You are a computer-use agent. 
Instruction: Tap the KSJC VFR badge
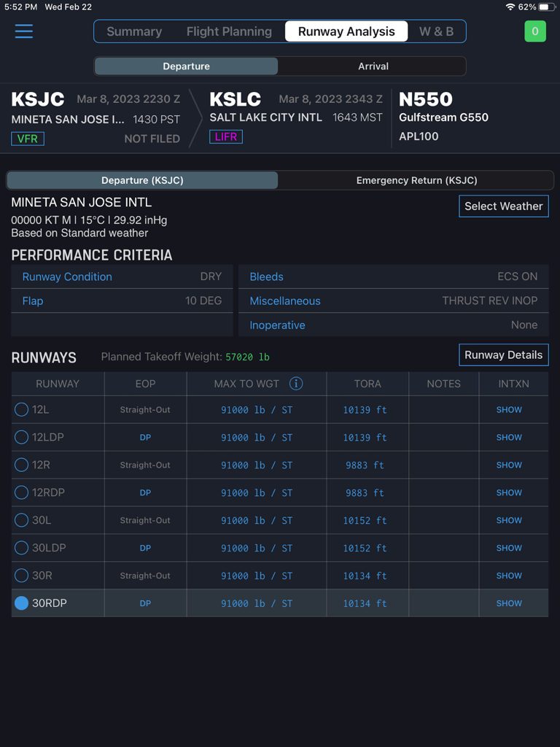click(x=28, y=139)
